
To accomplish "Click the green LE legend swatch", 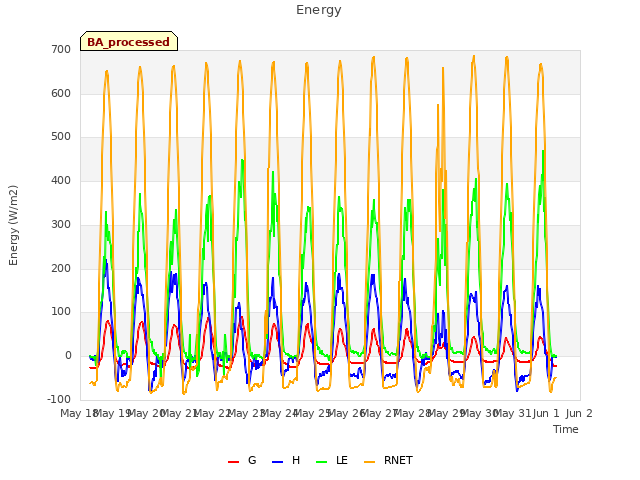I will 322,462.
